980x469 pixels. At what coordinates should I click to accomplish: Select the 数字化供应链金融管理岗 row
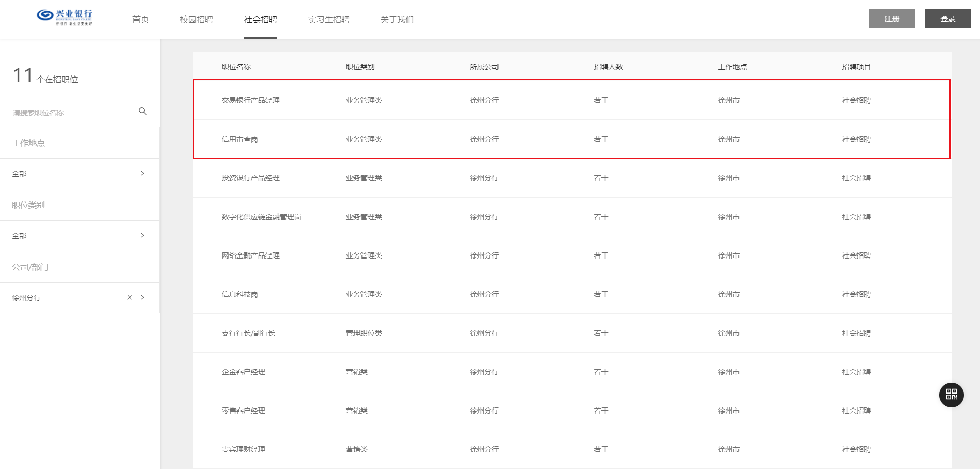coord(572,217)
